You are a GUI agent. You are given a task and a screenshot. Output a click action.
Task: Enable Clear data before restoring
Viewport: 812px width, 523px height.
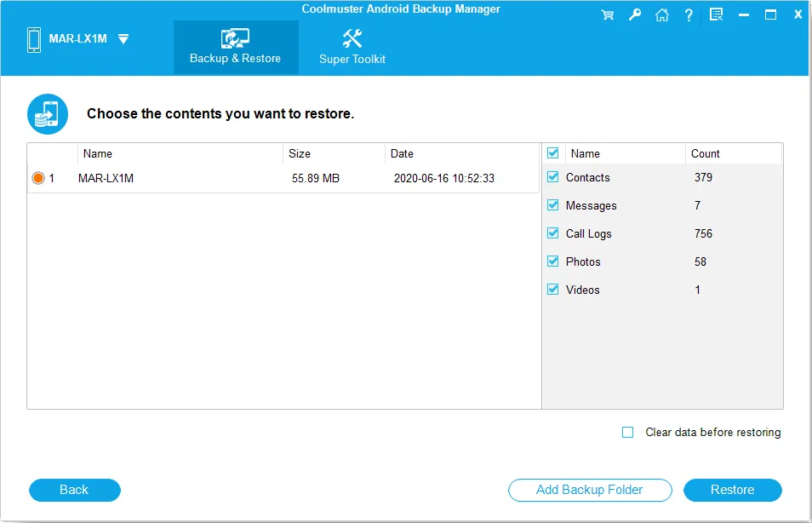[627, 433]
